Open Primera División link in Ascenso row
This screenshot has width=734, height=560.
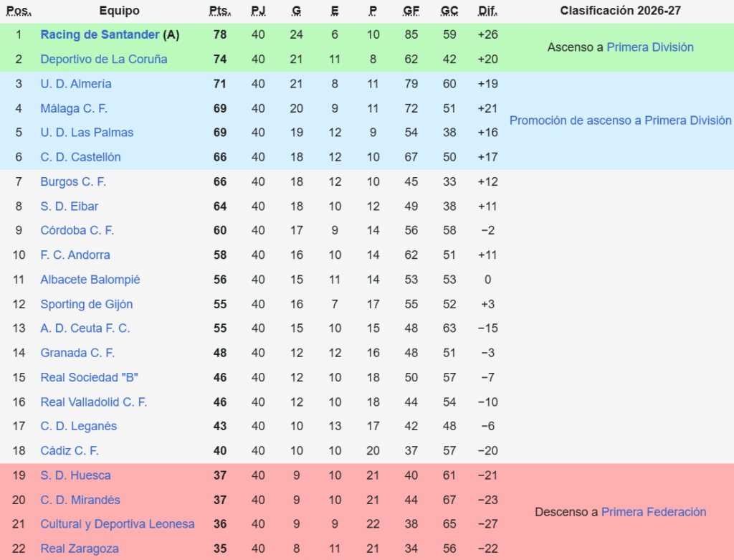point(649,47)
